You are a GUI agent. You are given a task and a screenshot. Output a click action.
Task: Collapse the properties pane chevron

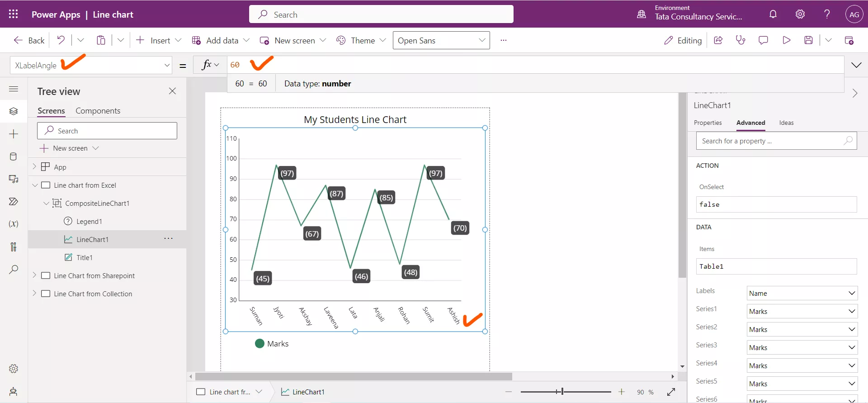click(854, 93)
